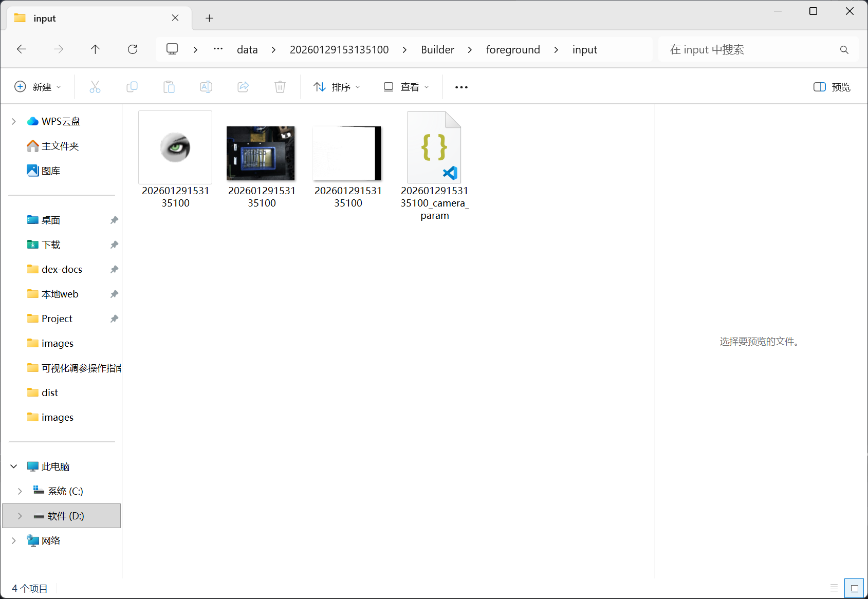Switch to large thumbnails view

(x=854, y=588)
